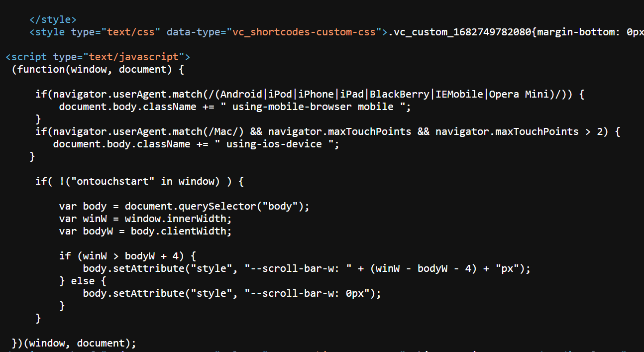
Task: Click the "text/css" type attribute value
Action: tap(130, 32)
